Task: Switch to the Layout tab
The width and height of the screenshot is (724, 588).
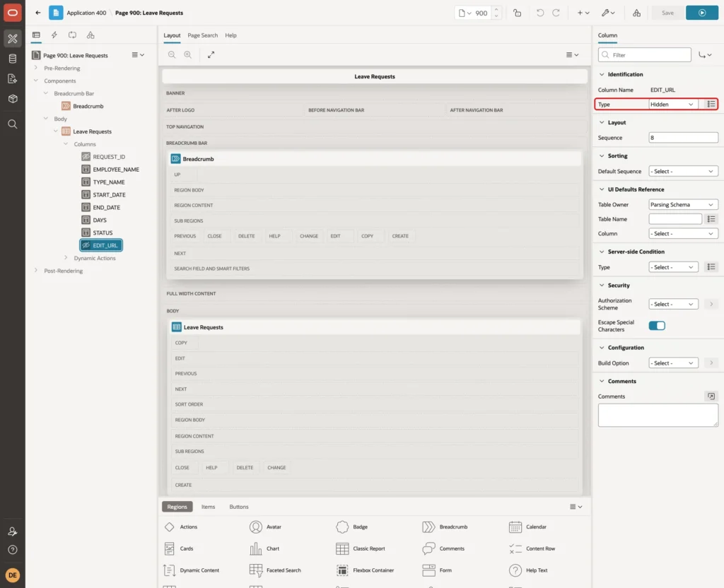Action: tap(172, 35)
